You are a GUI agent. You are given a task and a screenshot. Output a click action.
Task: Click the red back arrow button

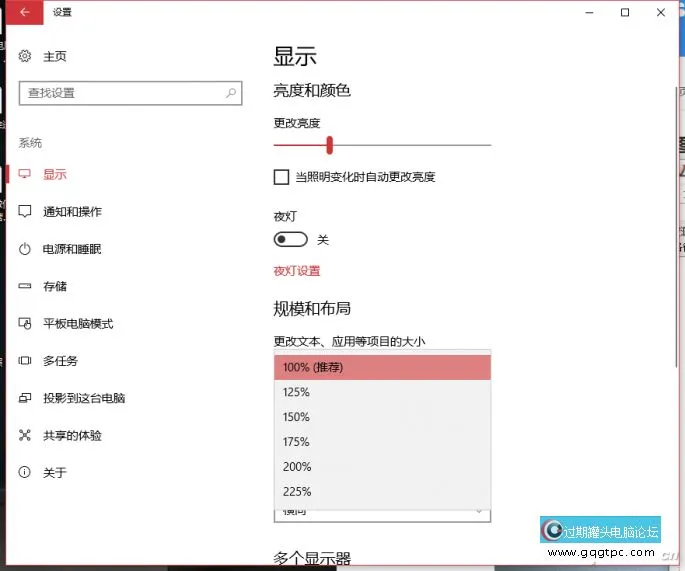tap(24, 12)
